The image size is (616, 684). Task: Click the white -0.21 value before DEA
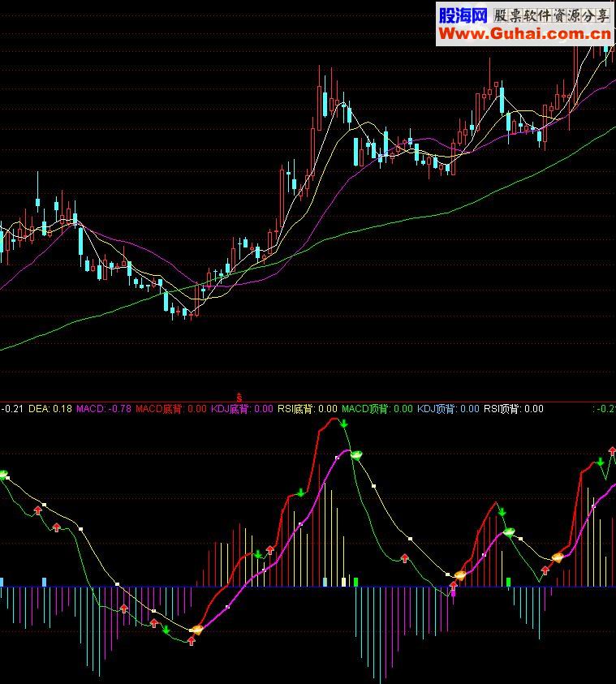tap(12, 409)
